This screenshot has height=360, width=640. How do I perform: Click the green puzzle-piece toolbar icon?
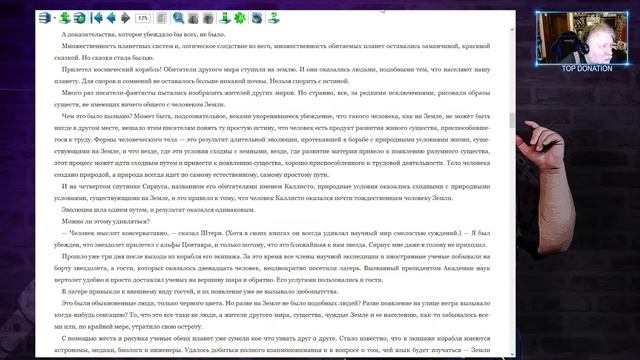[65, 18]
